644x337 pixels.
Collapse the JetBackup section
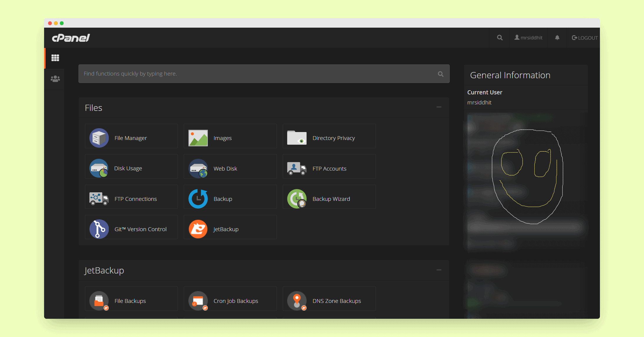[x=439, y=270]
